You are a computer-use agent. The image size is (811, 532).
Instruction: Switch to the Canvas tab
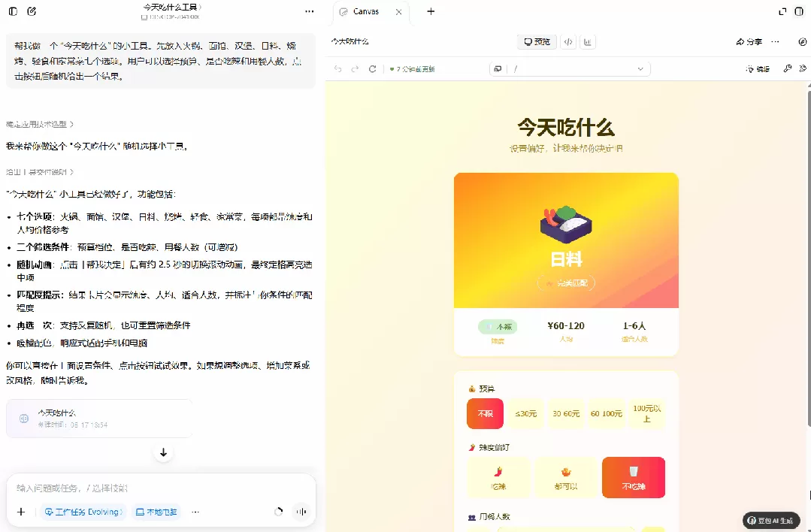point(366,11)
